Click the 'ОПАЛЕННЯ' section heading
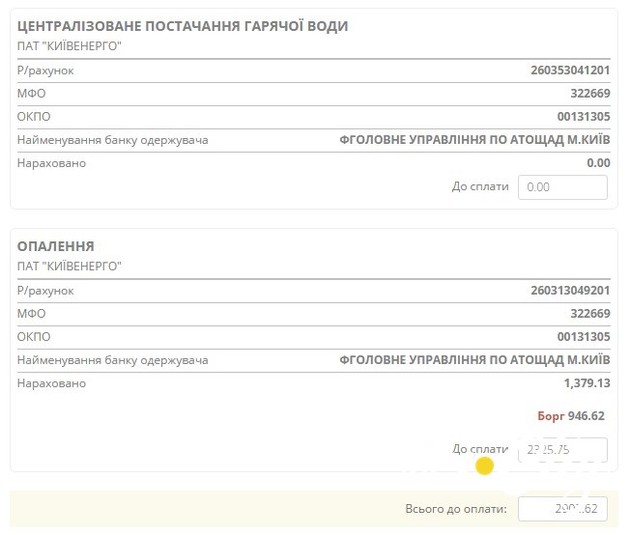Screen dimensions: 630x535 click(56, 246)
